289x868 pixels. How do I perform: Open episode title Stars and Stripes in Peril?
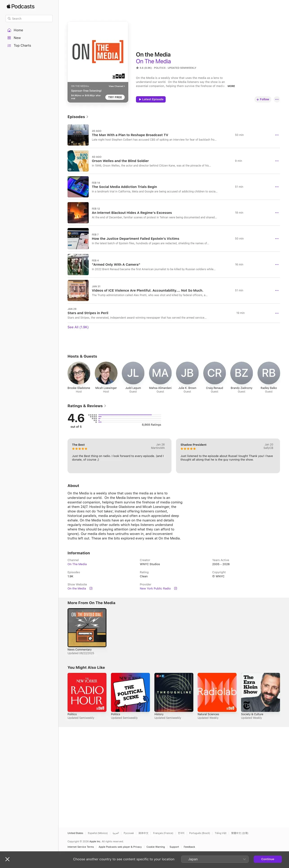[88, 313]
